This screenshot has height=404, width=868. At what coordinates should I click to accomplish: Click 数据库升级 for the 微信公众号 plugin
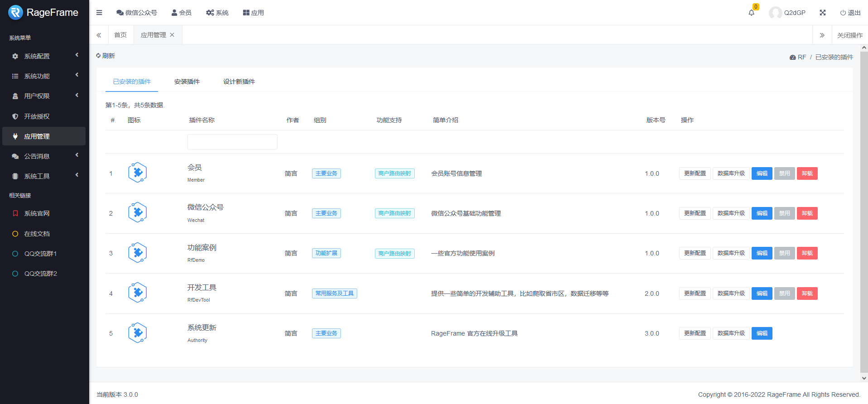[x=731, y=213]
